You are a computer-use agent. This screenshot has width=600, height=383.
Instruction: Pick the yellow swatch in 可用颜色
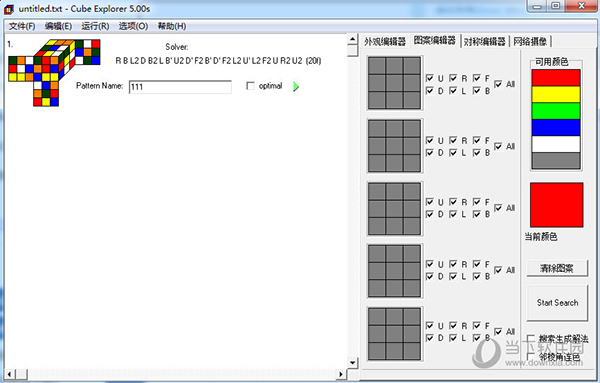[x=556, y=94]
